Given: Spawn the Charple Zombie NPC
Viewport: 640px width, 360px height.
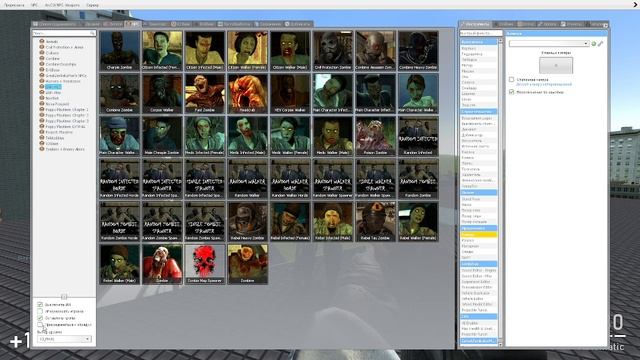Looking at the screenshot, I should pos(120,51).
